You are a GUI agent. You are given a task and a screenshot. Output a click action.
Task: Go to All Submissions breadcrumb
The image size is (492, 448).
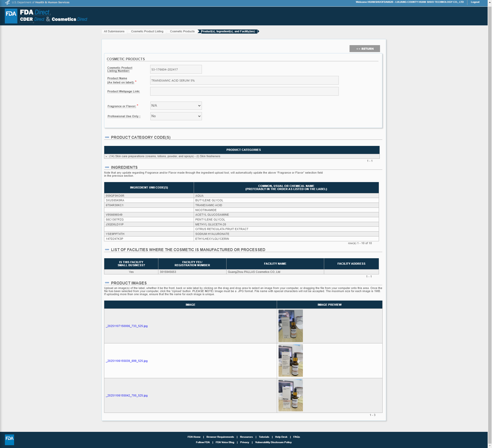pos(114,31)
